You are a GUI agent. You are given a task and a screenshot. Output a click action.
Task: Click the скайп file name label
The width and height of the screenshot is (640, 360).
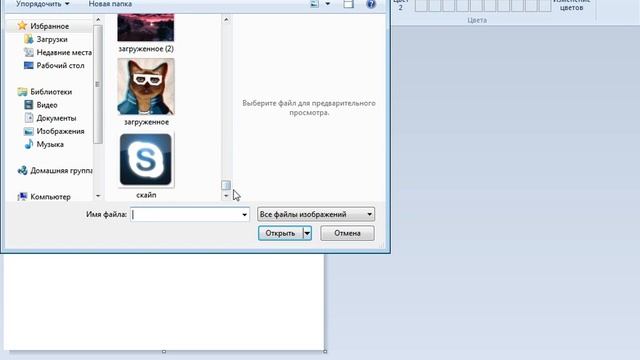146,195
